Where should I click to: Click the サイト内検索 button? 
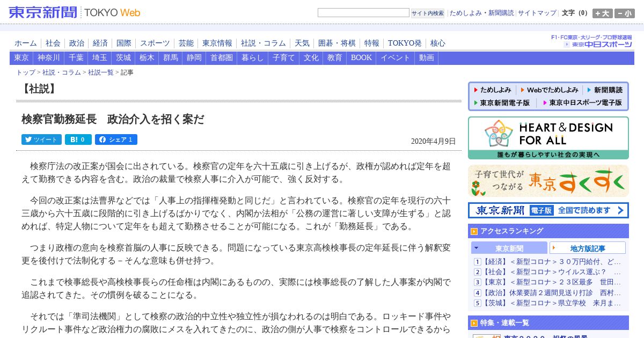[428, 13]
